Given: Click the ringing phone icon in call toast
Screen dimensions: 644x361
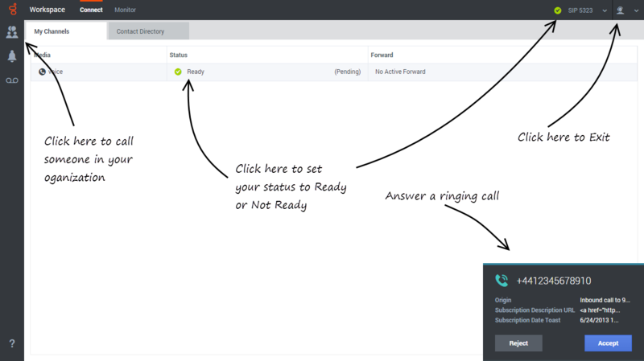Looking at the screenshot, I should click(502, 281).
